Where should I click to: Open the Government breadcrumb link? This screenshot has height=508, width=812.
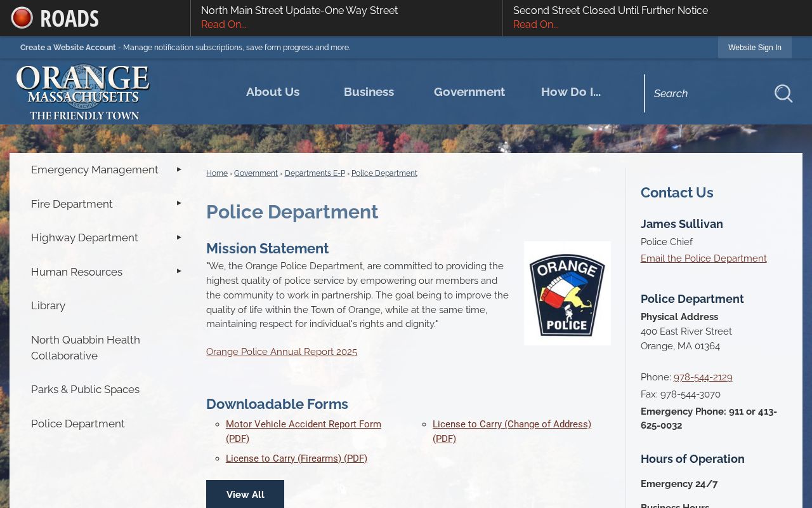click(256, 173)
